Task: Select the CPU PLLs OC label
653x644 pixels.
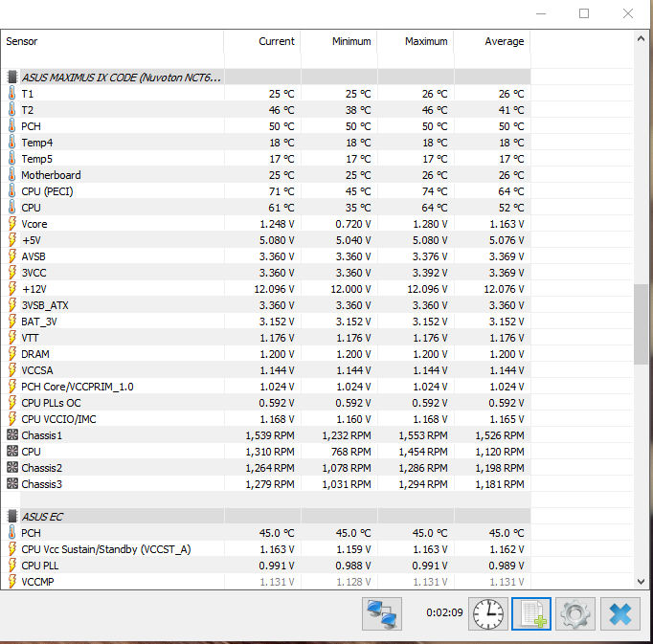Action: tap(51, 403)
